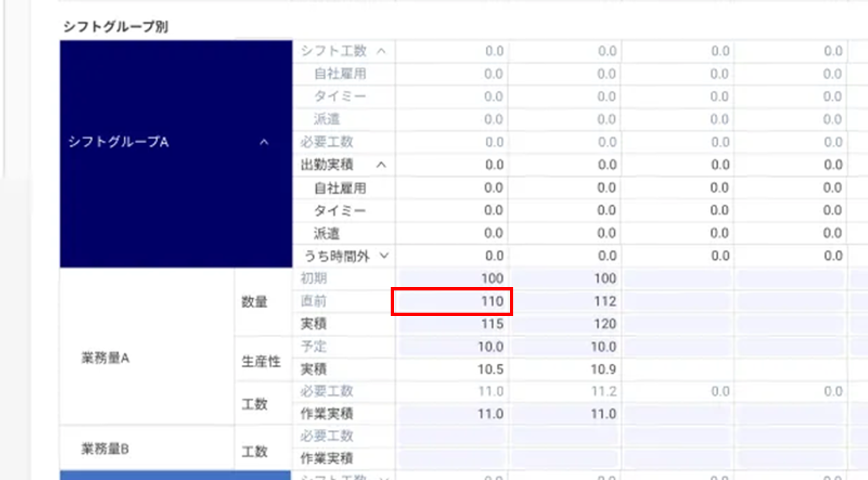Viewport: 868px width, 480px height.
Task: Click the 工数 label beside 業務量B
Action: (254, 451)
